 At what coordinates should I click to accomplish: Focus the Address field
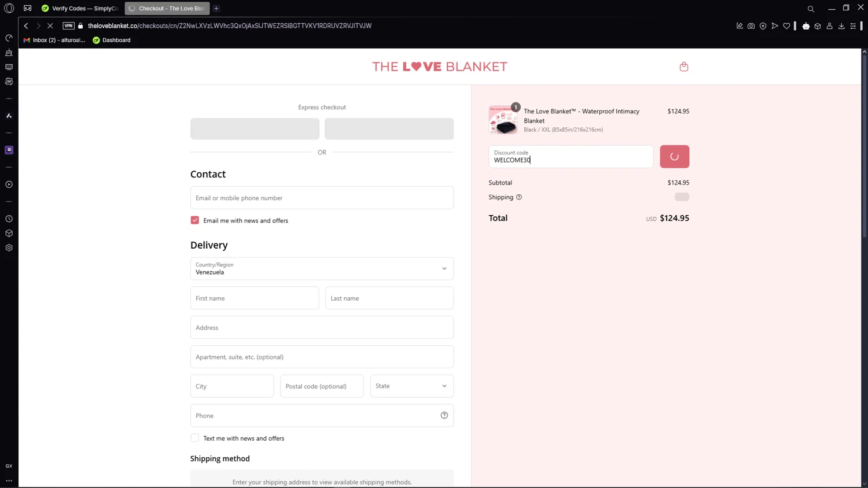(322, 327)
